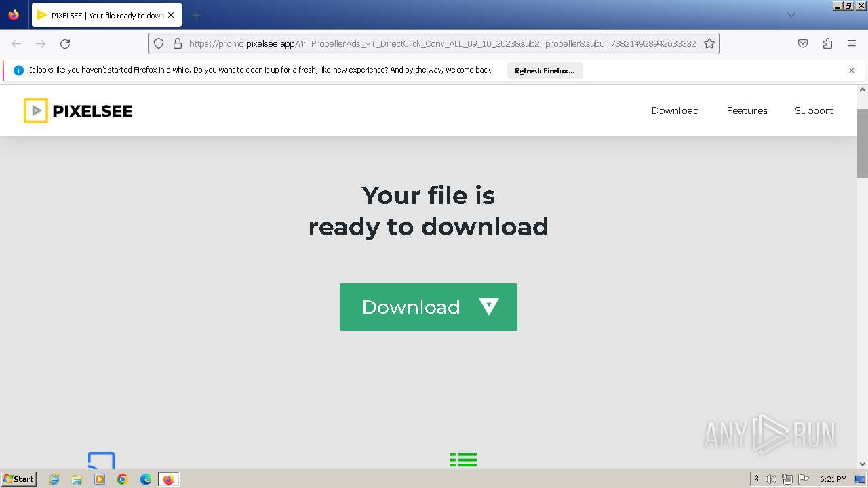View site security padlock info
The height and width of the screenshot is (488, 868).
coord(178,43)
